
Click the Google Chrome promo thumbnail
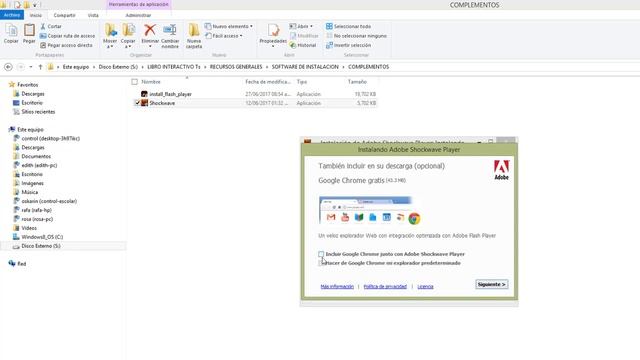coord(370,211)
